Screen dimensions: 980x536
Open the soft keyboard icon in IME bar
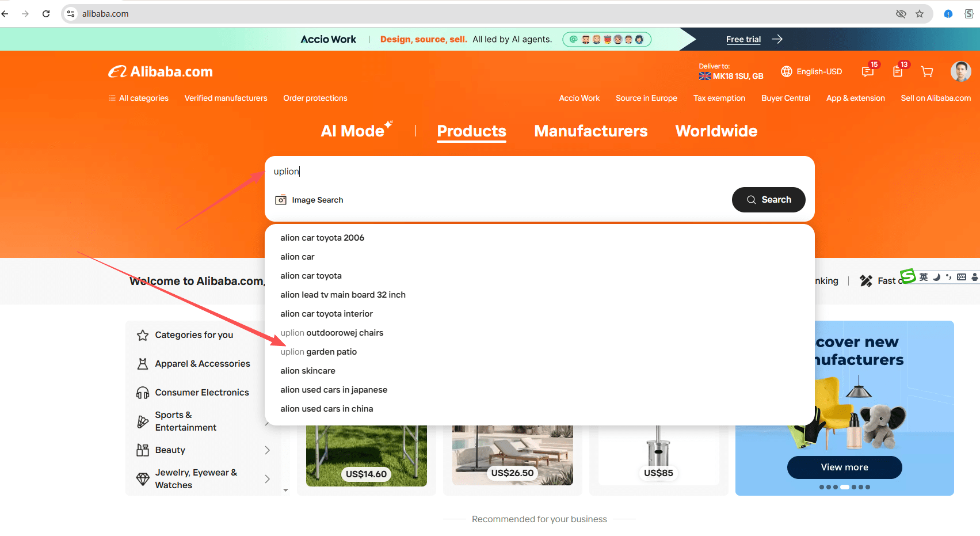click(x=962, y=277)
